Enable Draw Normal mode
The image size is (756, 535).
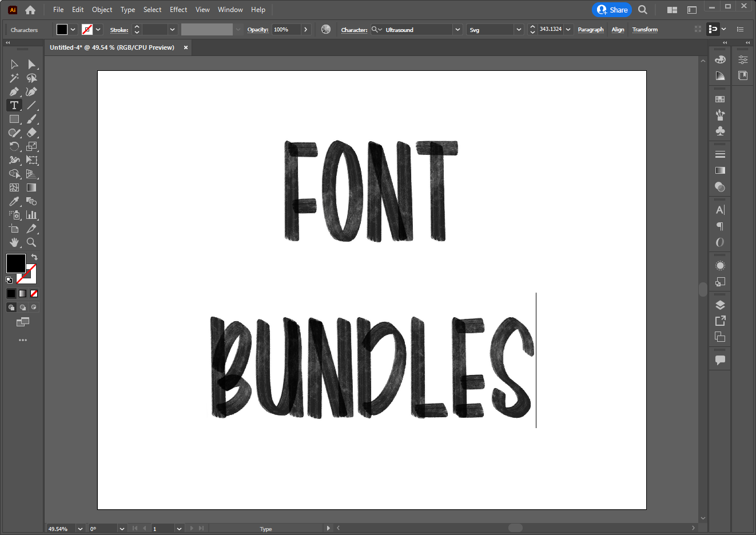11,307
